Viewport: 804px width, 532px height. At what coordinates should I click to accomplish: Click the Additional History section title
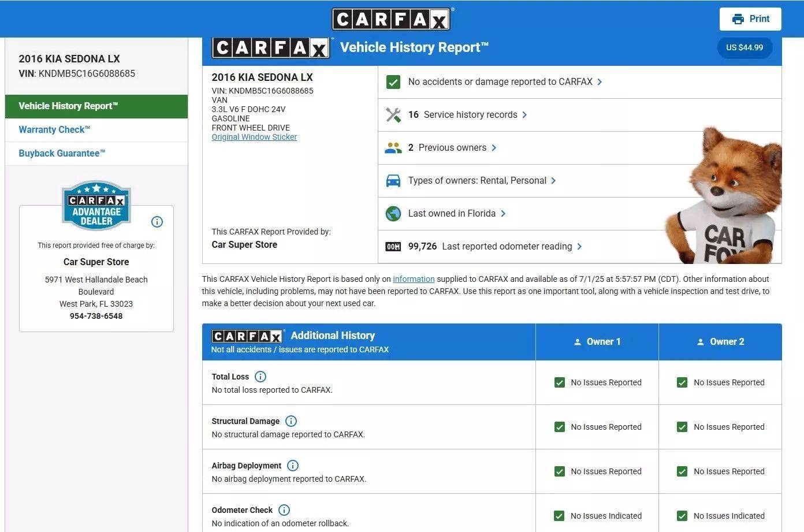333,336
